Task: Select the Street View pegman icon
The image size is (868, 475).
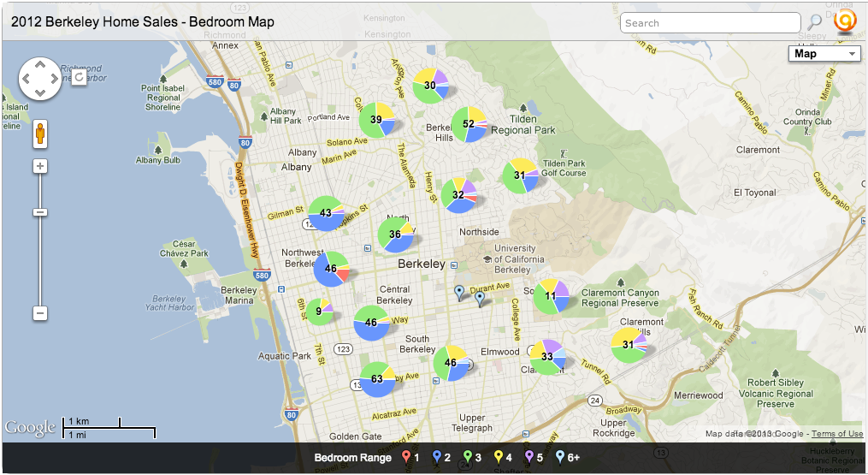Action: 40,134
